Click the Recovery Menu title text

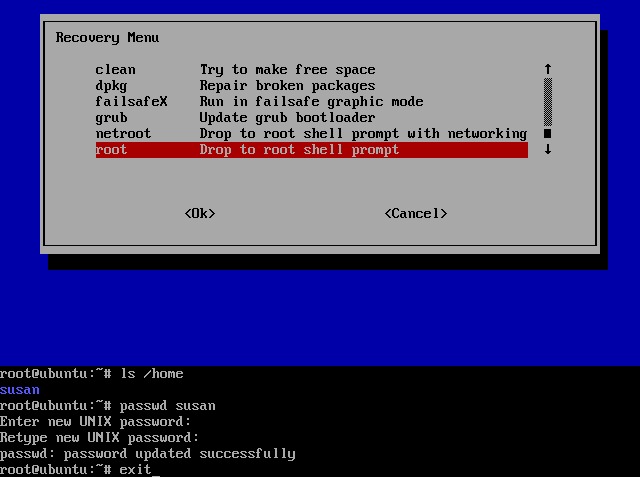pos(107,38)
